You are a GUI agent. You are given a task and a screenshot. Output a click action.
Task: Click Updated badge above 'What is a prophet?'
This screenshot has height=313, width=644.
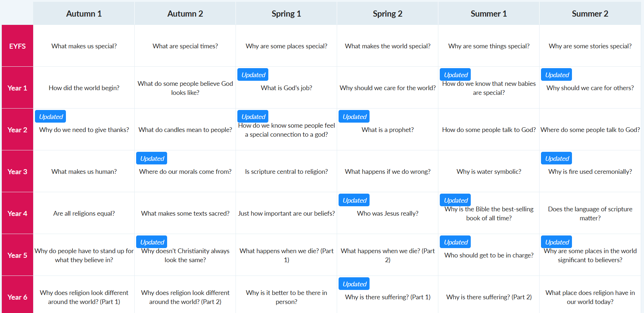pos(354,117)
